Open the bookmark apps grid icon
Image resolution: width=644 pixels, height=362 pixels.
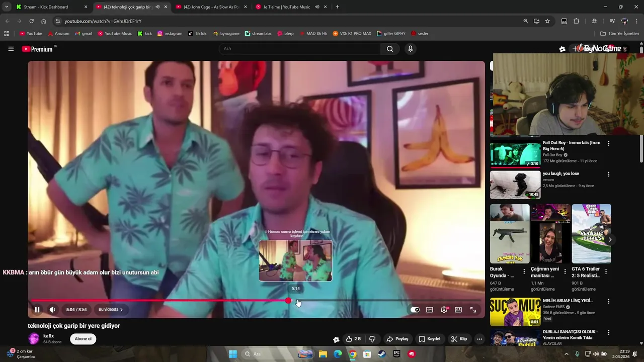coord(7,34)
